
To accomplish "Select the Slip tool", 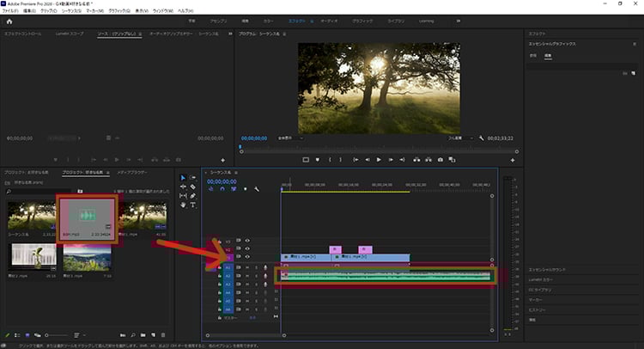I will tap(183, 196).
